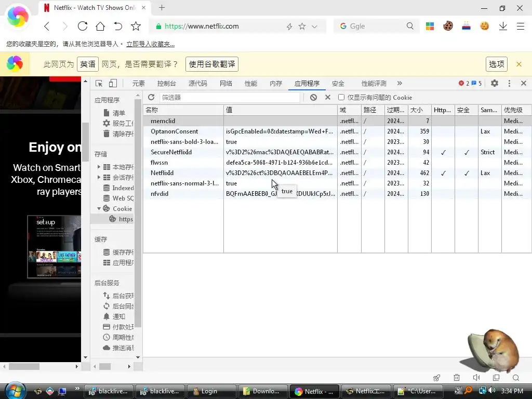Viewport: 532px width, 399px height.
Task: Switch to the 源代码 tab
Action: point(198,84)
